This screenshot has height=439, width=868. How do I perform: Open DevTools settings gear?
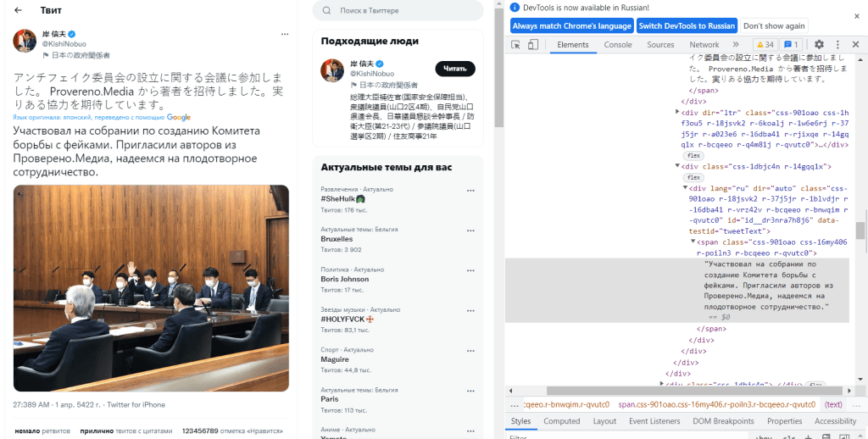click(x=820, y=45)
